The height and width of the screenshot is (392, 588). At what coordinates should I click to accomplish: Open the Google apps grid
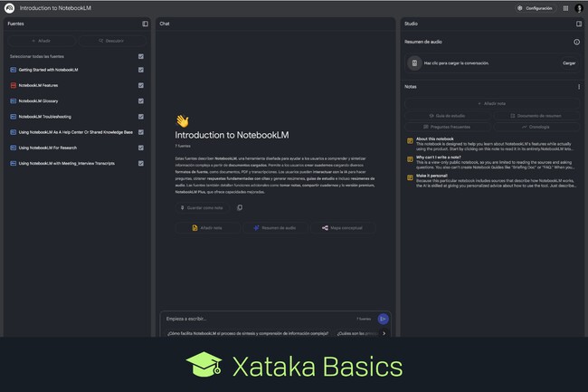(566, 8)
